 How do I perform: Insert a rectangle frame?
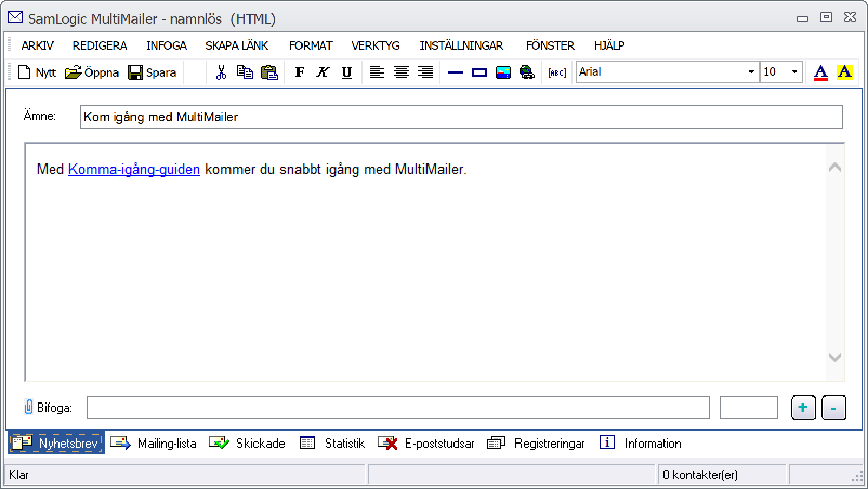point(479,72)
